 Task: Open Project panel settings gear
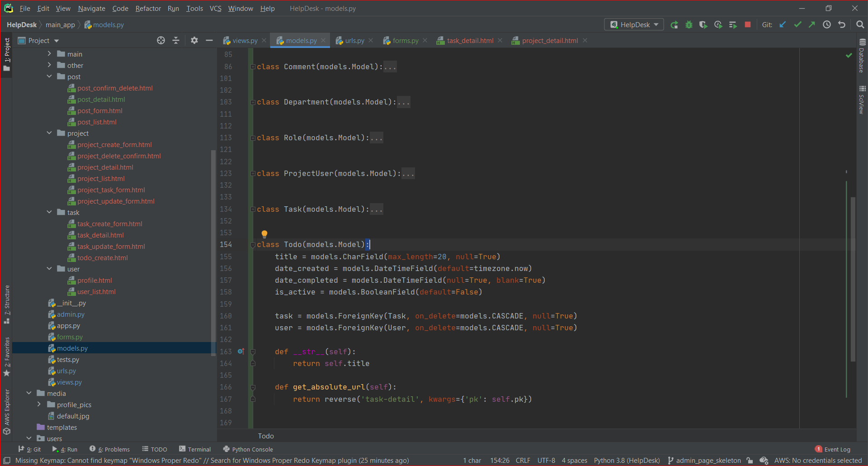click(194, 41)
